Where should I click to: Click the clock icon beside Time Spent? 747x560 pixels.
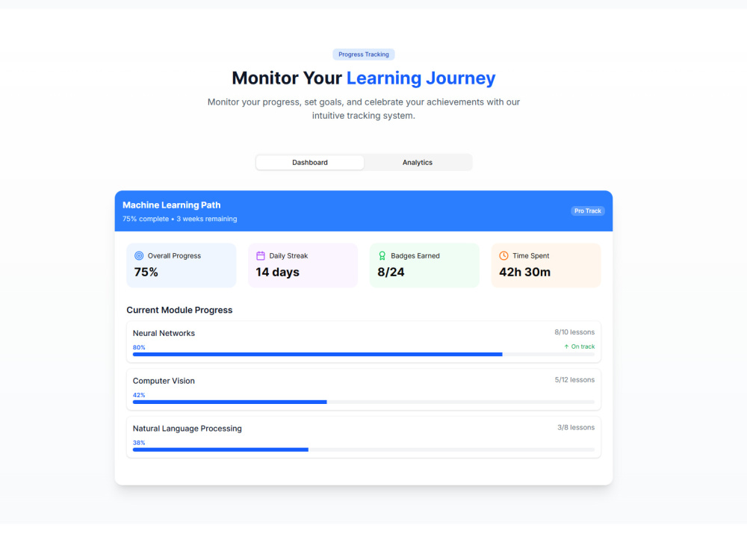[x=503, y=255]
